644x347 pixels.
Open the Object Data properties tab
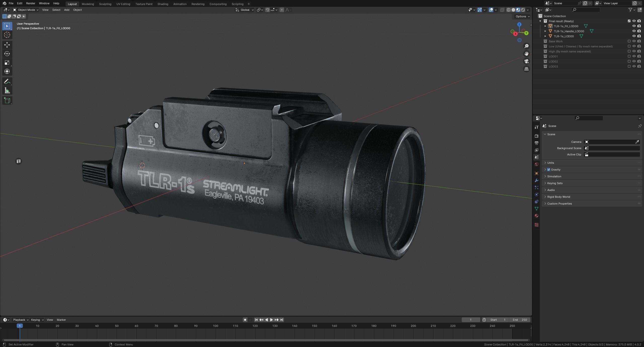(x=537, y=209)
